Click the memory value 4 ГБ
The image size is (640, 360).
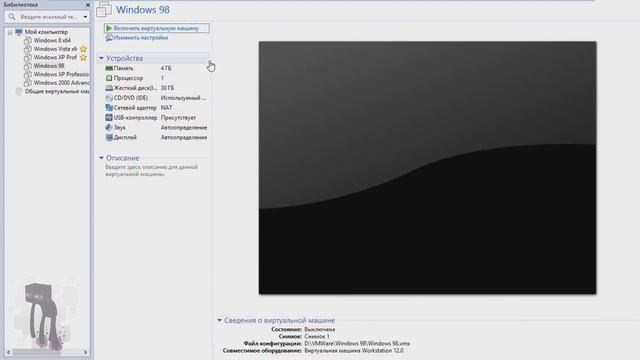point(166,68)
